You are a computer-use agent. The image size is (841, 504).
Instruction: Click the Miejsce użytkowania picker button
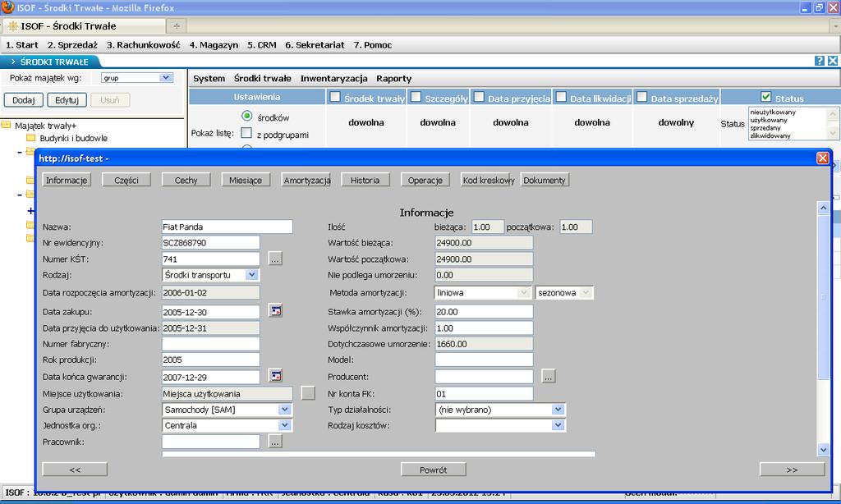[308, 393]
